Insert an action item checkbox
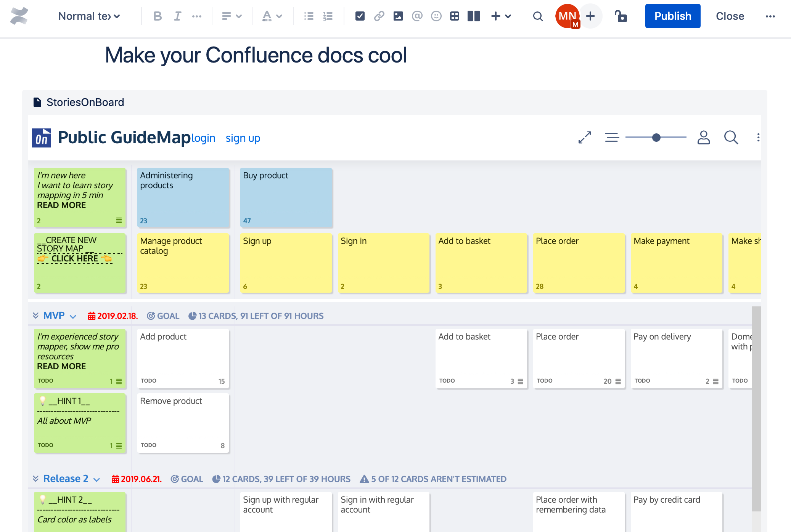The height and width of the screenshot is (532, 791). click(360, 16)
